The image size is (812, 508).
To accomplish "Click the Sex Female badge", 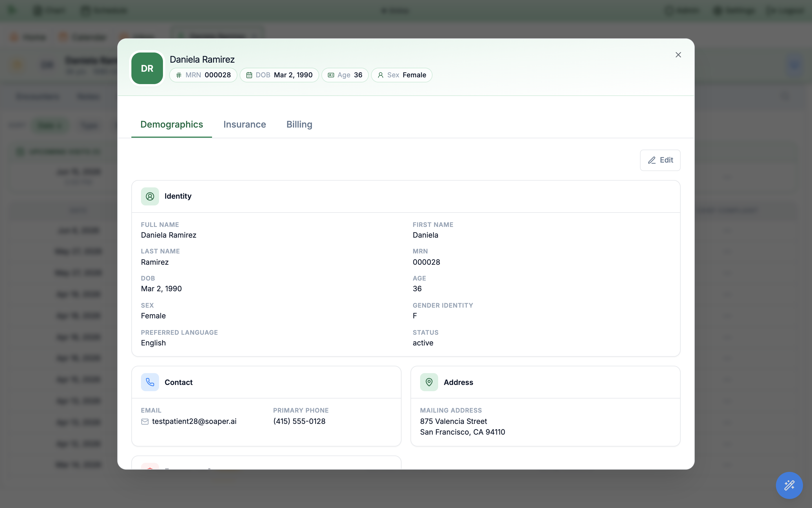I will [402, 75].
